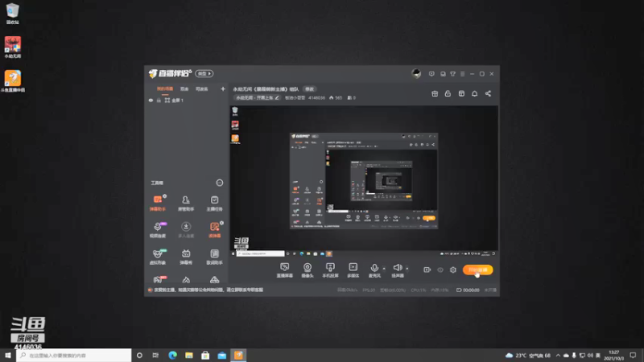The image size is (644, 362).
Task: Toggle the preview eye icon beside settings gear
Action: pos(440,269)
